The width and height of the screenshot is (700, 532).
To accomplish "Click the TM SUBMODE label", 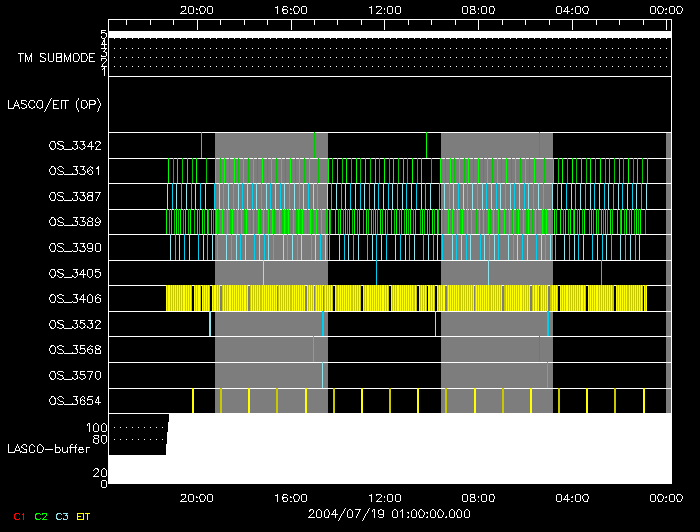I will point(56,58).
